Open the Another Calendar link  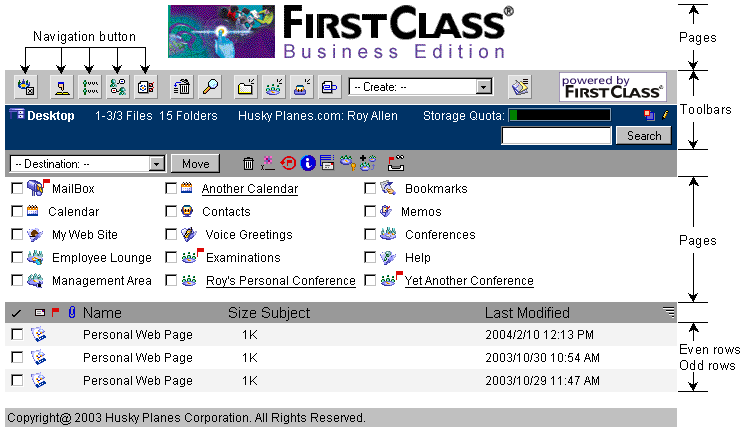pos(250,188)
